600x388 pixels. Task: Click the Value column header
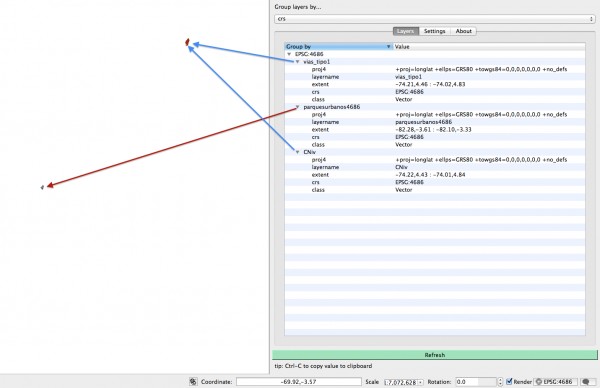pyautogui.click(x=489, y=47)
